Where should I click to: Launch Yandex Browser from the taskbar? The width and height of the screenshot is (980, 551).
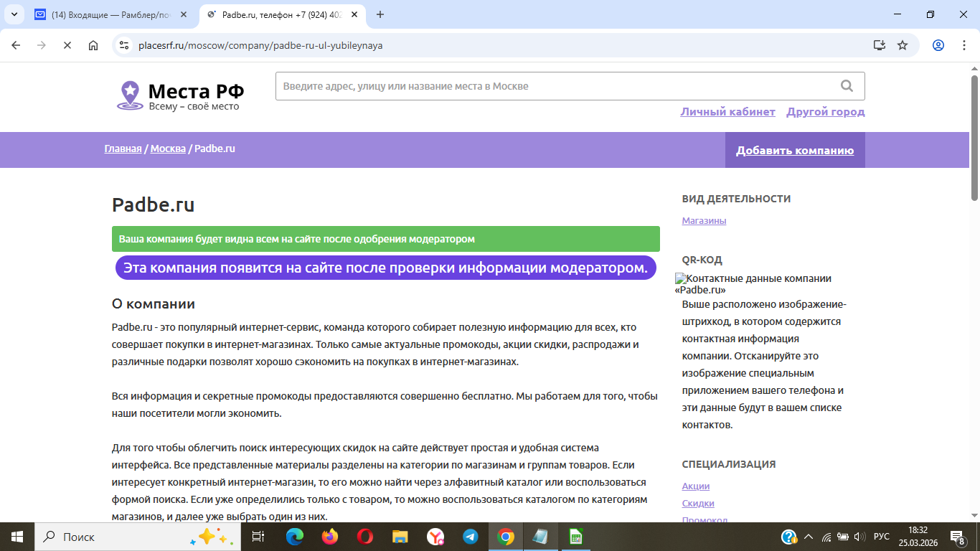click(435, 537)
